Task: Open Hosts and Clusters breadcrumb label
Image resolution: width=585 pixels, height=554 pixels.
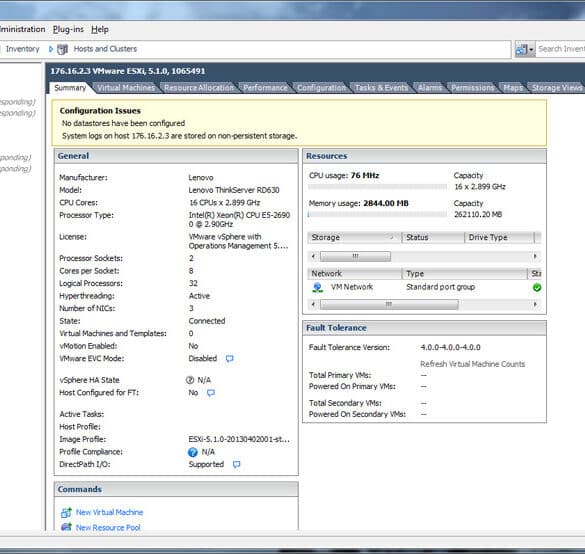Action: tap(105, 49)
